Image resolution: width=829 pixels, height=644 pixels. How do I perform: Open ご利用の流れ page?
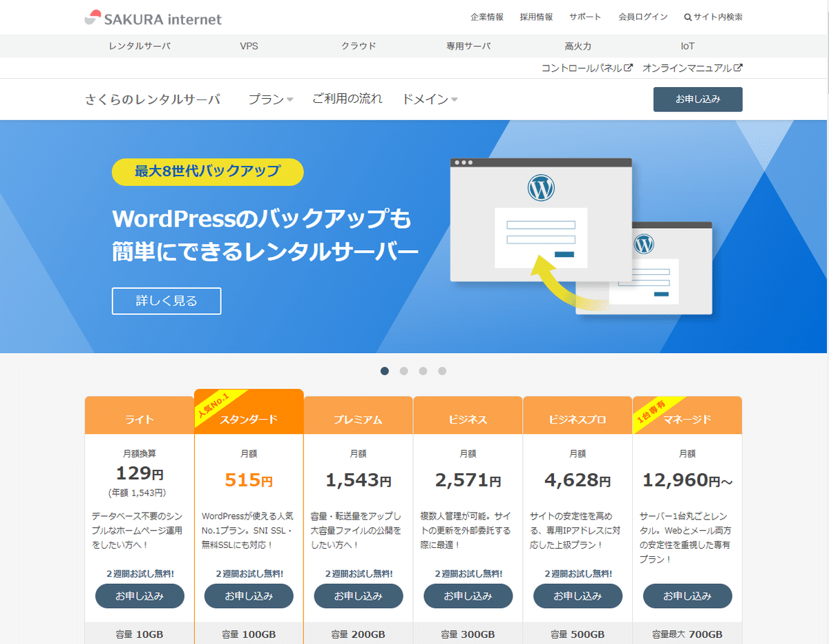coord(347,99)
